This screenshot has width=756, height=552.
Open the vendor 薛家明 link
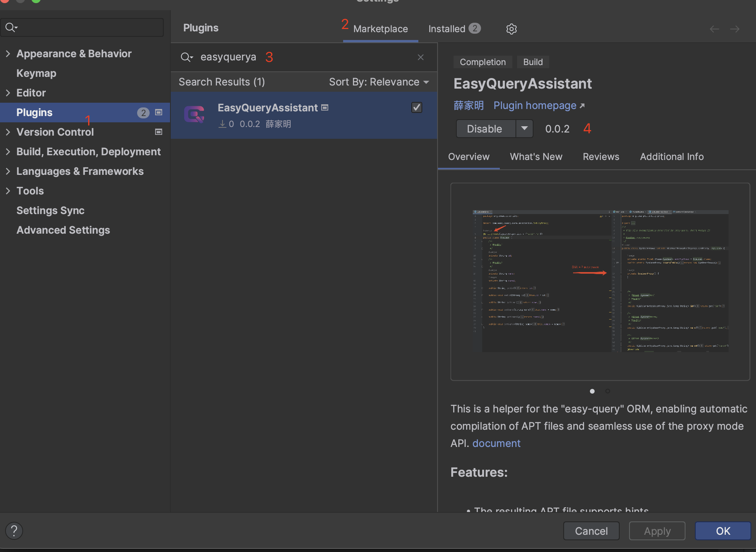click(468, 105)
